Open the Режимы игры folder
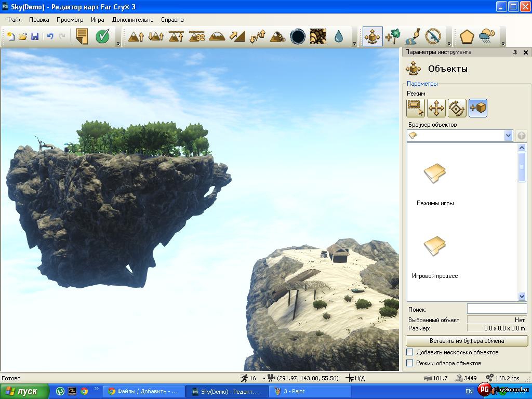Image resolution: width=532 pixels, height=399 pixels. (x=435, y=185)
